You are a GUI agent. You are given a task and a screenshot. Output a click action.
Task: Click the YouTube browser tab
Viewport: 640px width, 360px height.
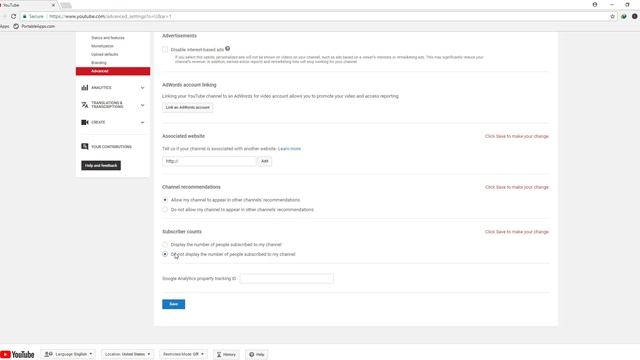pyautogui.click(x=27, y=5)
